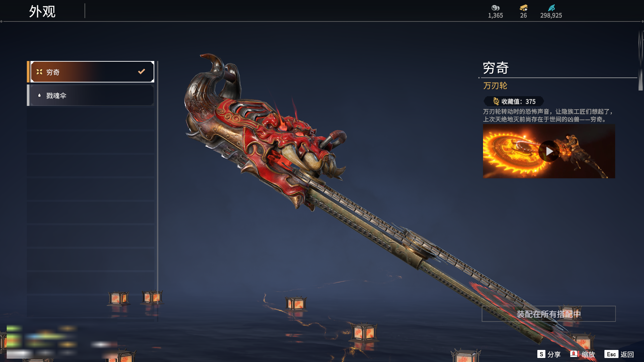Open the teal feather currency icon

[x=551, y=8]
